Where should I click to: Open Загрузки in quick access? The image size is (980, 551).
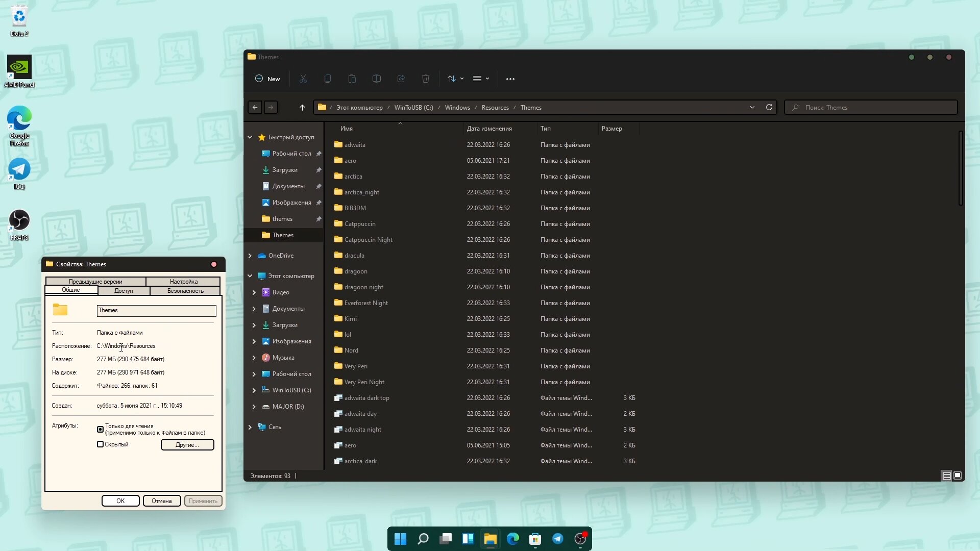pyautogui.click(x=285, y=170)
